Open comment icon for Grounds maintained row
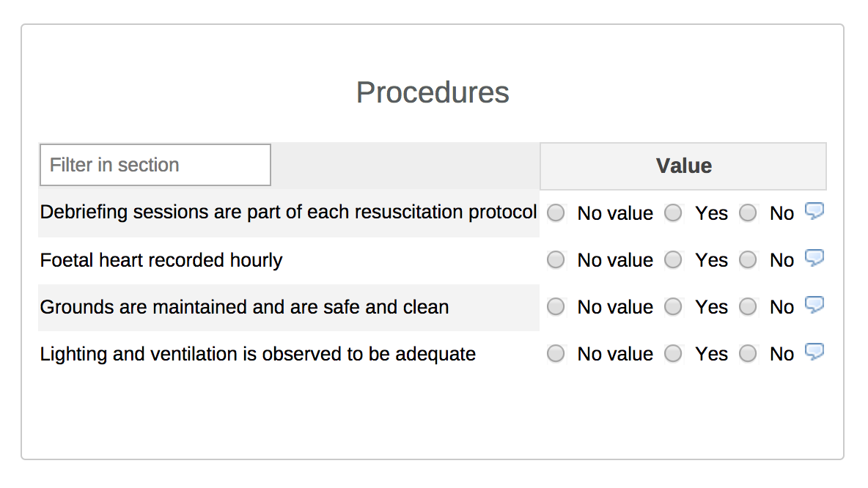This screenshot has width=868, height=488. [814, 306]
